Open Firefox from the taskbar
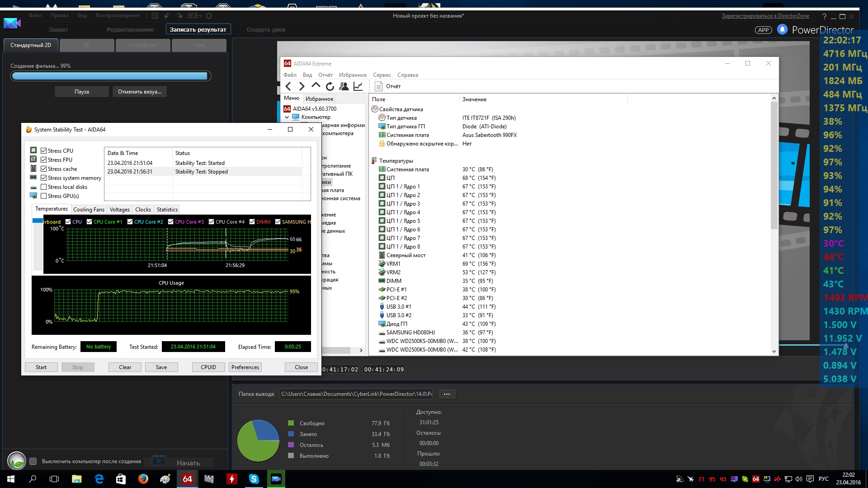This screenshot has height=488, width=868. click(x=143, y=479)
